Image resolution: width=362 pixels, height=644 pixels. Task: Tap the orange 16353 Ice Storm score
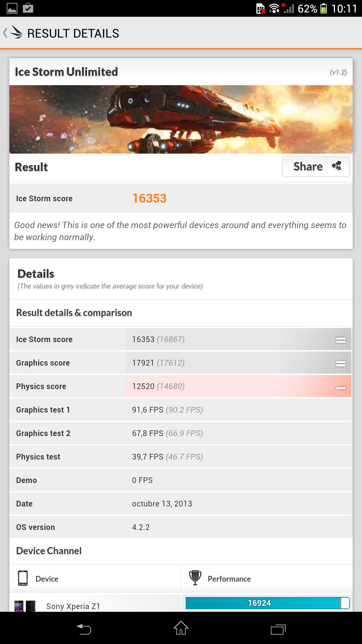149,198
